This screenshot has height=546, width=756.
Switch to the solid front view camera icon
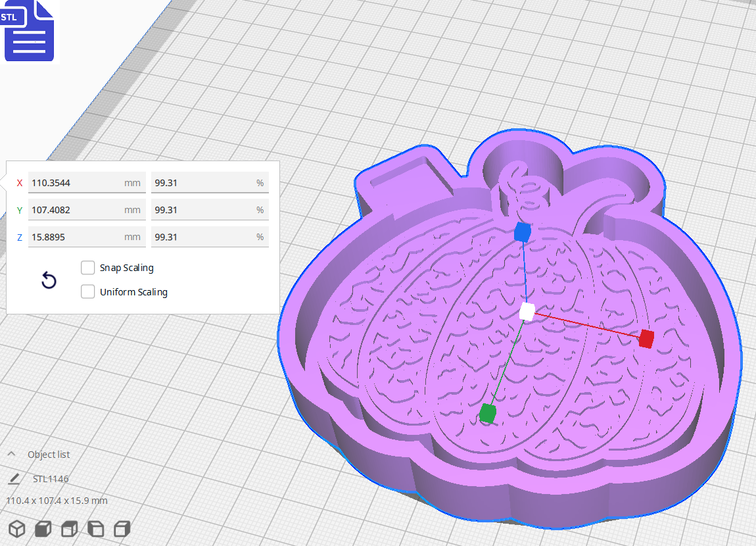(x=43, y=528)
